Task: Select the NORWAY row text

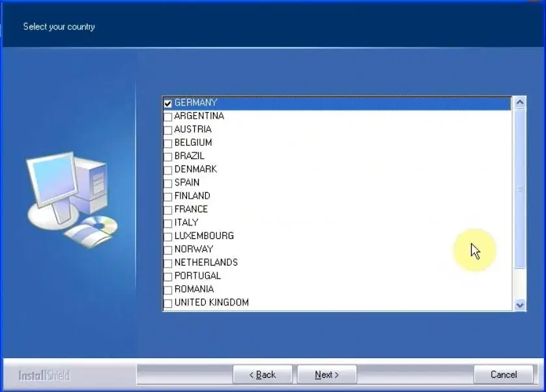Action: 194,249
